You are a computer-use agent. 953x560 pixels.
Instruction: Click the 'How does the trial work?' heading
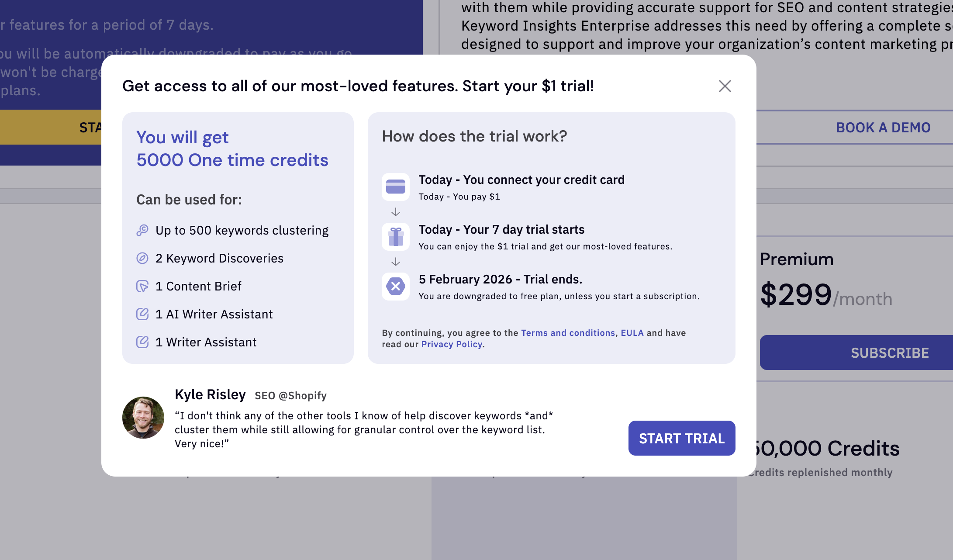[x=474, y=136]
